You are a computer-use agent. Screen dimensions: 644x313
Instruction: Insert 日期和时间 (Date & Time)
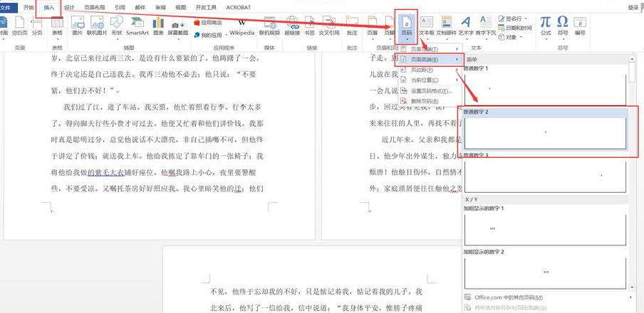515,28
